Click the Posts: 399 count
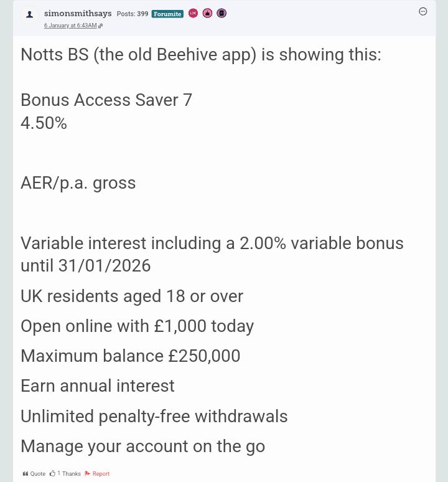Screen dimensions: 448x482 pos(133,14)
